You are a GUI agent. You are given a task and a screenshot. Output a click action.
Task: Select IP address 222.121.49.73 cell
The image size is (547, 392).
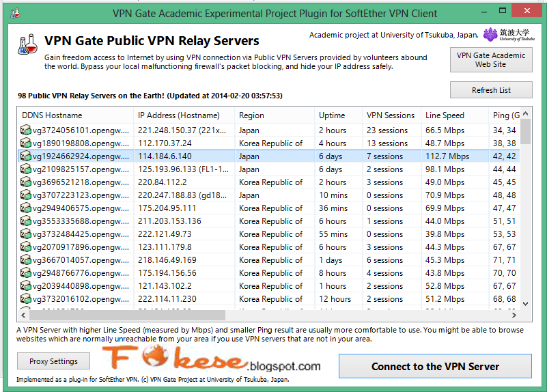click(x=184, y=234)
